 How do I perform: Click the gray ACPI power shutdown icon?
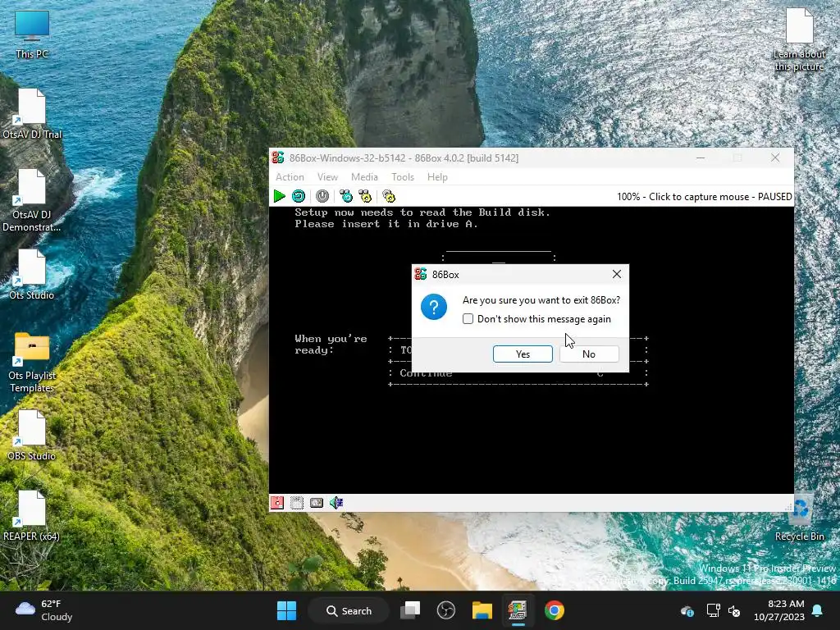coord(322,197)
